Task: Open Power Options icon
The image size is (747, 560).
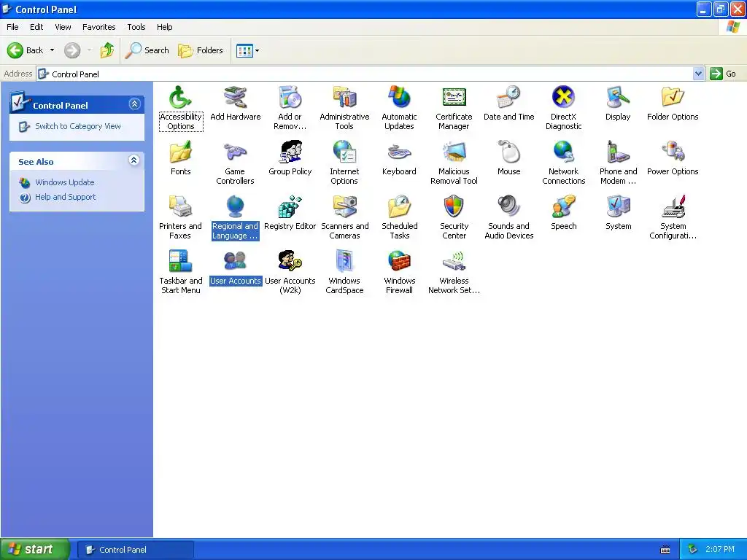Action: 673,152
